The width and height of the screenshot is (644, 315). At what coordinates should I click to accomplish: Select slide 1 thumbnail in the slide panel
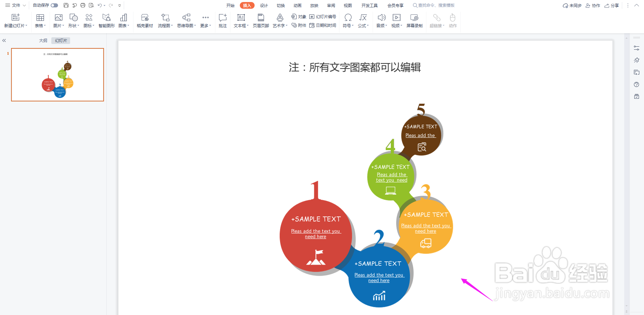pyautogui.click(x=57, y=75)
